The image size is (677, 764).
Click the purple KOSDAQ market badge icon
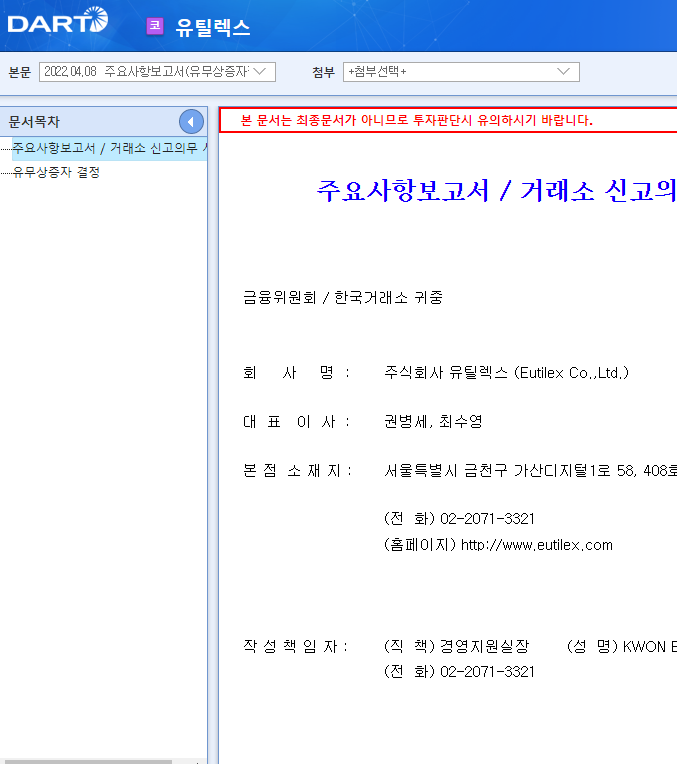coord(155,26)
